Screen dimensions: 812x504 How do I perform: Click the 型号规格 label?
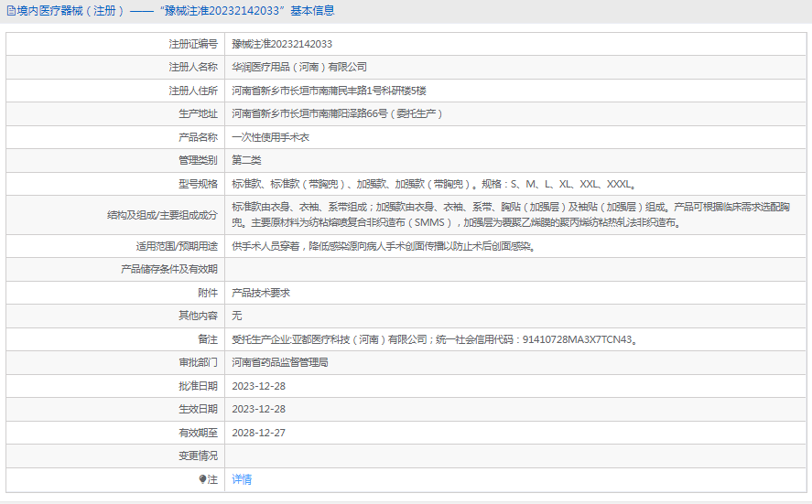click(198, 184)
